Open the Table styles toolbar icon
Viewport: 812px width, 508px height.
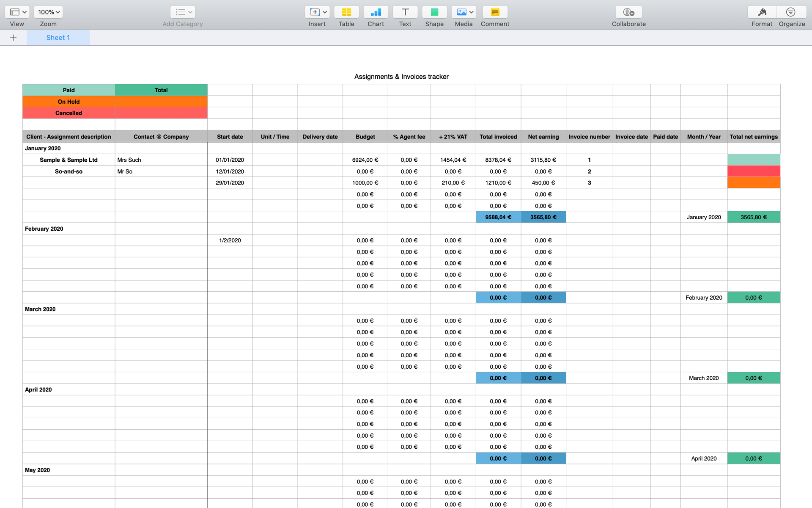tap(346, 12)
